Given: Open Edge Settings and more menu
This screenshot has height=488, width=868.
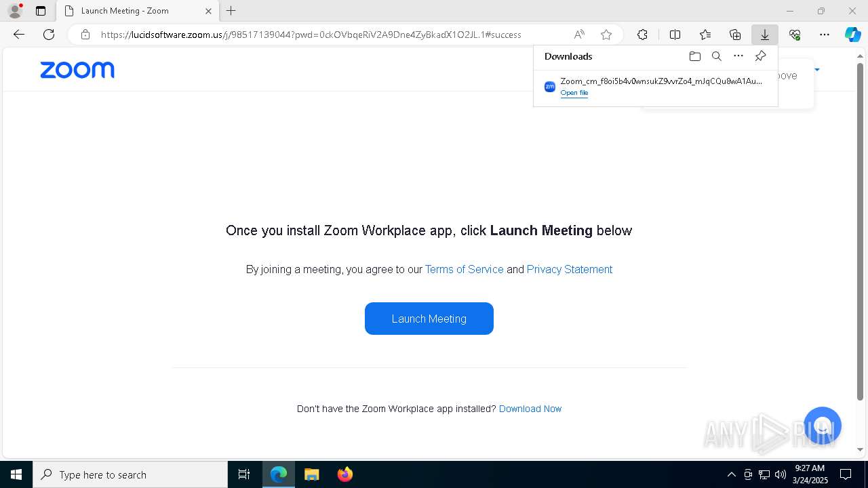Looking at the screenshot, I should click(825, 35).
